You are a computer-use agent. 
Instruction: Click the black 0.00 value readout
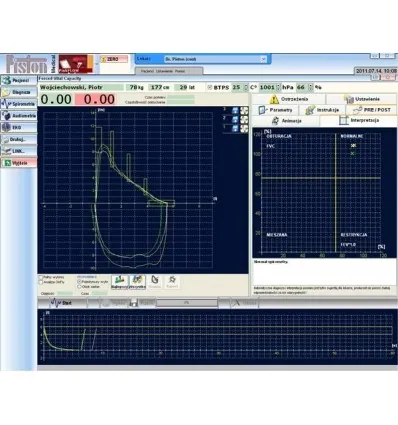tap(56, 99)
